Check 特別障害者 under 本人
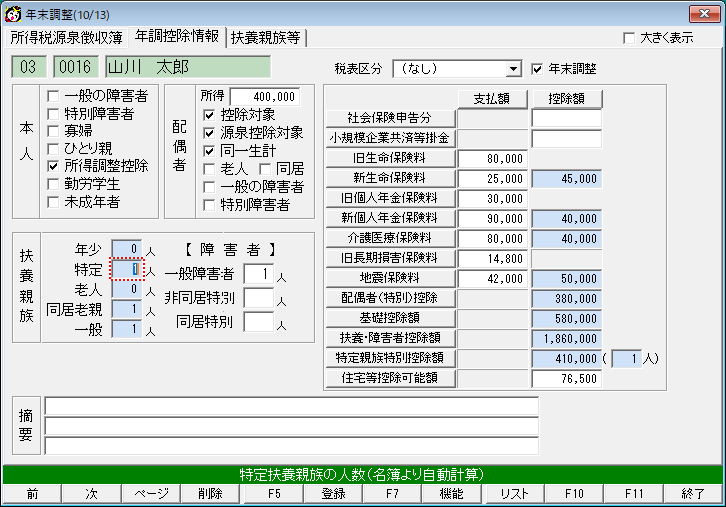 pyautogui.click(x=54, y=114)
